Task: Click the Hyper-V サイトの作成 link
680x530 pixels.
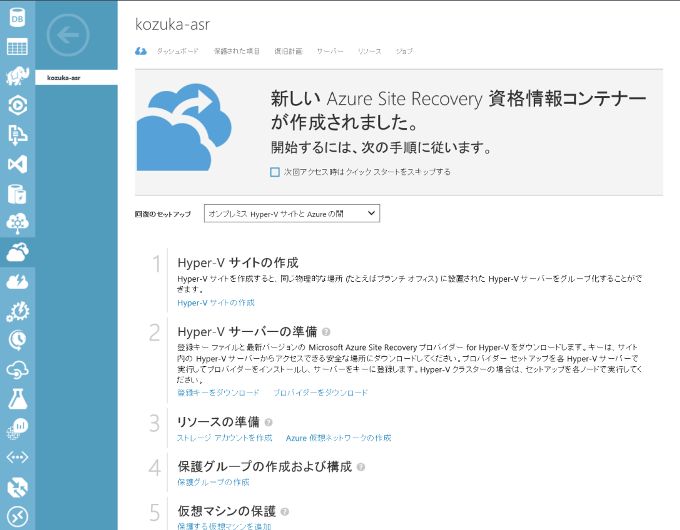Action: pyautogui.click(x=216, y=303)
